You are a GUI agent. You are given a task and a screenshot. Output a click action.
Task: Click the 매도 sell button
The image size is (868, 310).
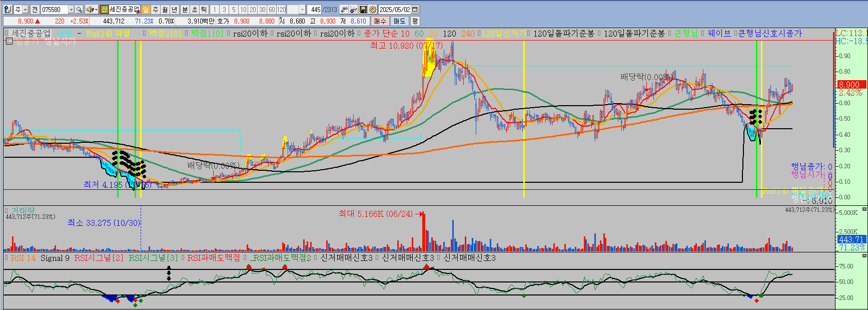click(399, 21)
